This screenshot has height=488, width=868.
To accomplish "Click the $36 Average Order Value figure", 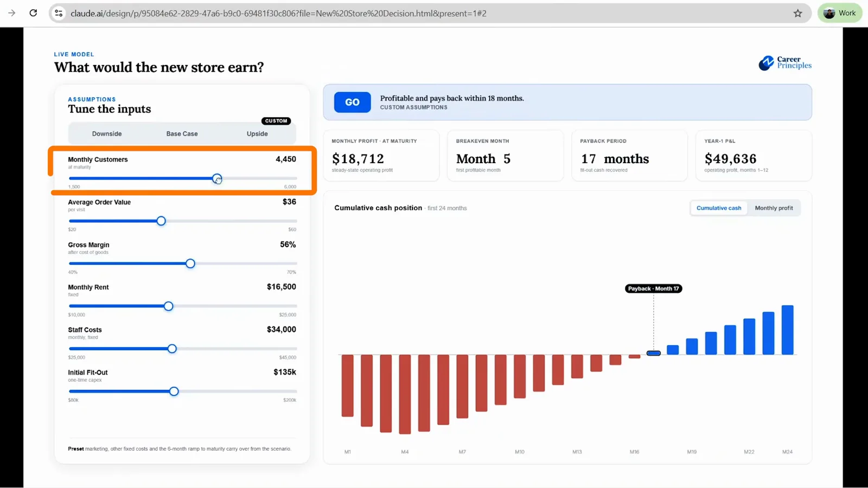I will [x=289, y=202].
